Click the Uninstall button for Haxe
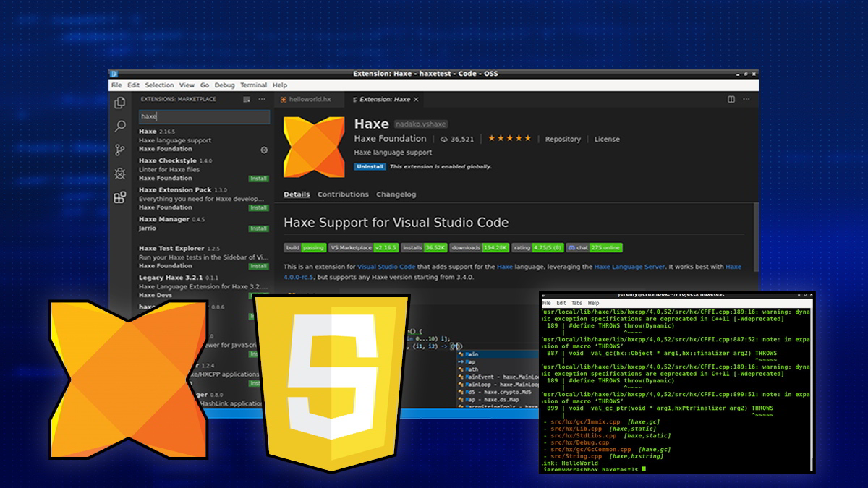This screenshot has width=868, height=488. coord(369,166)
